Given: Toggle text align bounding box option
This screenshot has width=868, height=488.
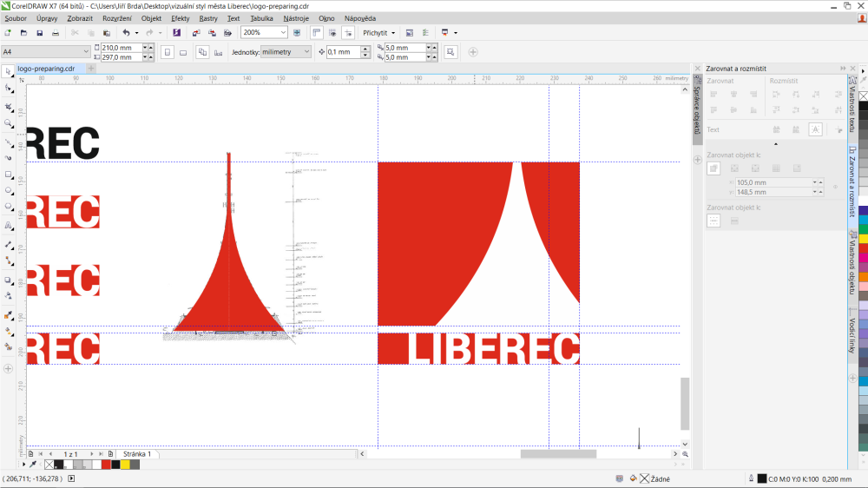Looking at the screenshot, I should (x=815, y=129).
